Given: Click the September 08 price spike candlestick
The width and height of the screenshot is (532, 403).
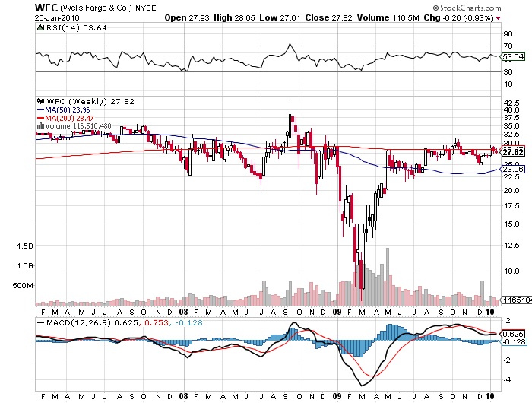Looking at the screenshot, I should pyautogui.click(x=290, y=125).
